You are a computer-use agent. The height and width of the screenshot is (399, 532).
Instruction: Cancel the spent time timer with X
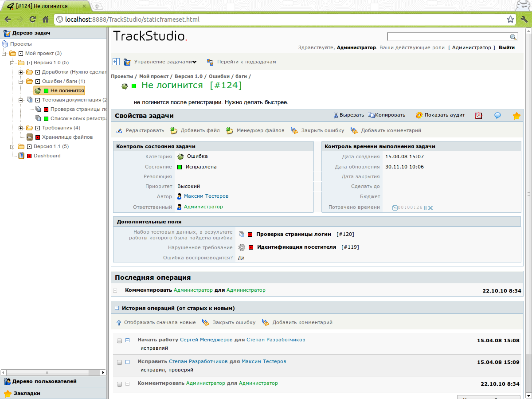click(430, 207)
